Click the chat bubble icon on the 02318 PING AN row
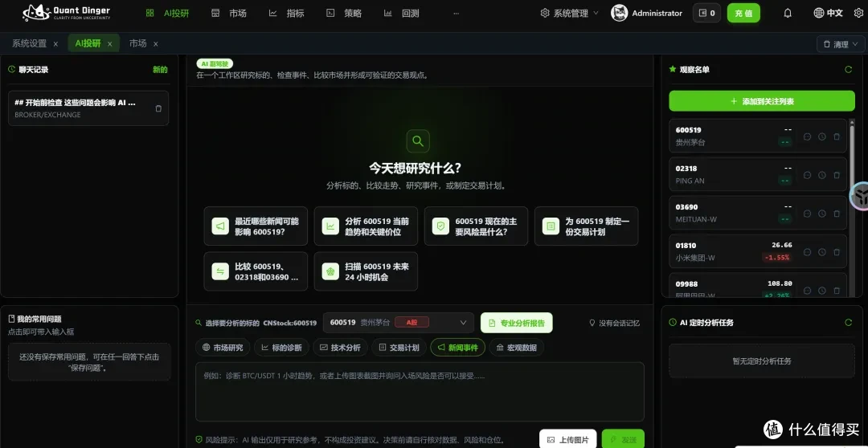 [x=807, y=175]
